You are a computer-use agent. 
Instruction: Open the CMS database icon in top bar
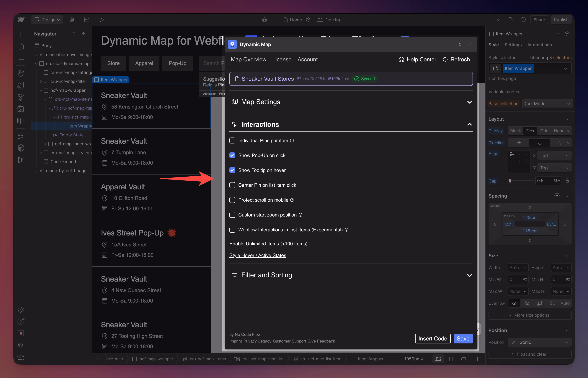point(72,20)
